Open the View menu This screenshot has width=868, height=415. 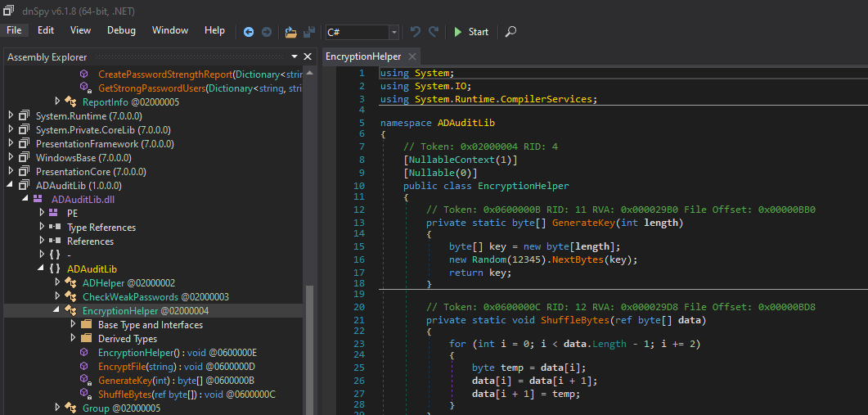point(81,30)
